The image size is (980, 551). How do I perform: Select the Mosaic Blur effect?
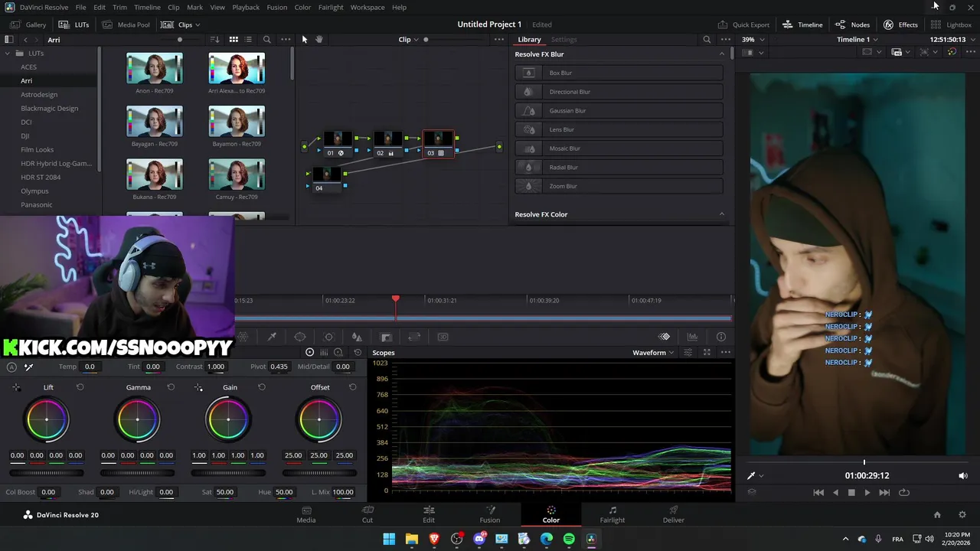pyautogui.click(x=619, y=148)
